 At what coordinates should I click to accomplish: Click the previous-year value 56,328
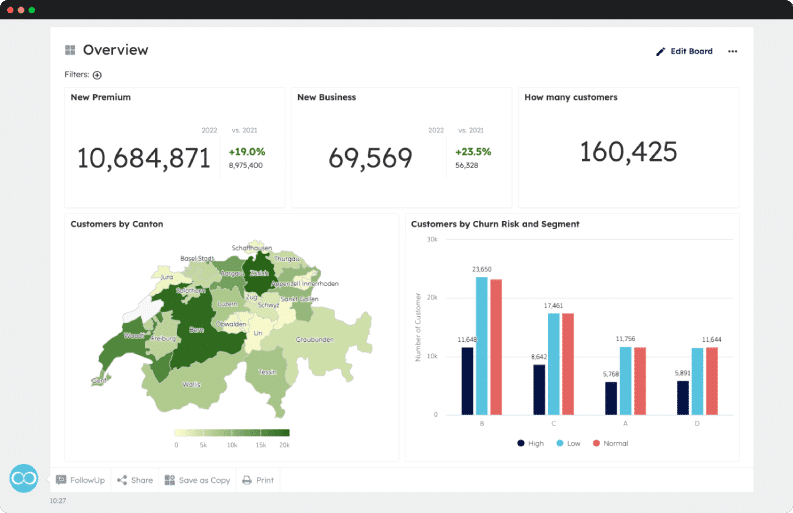[x=467, y=165]
